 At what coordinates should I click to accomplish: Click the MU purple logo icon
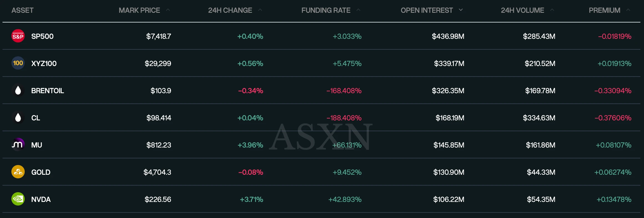pyautogui.click(x=18, y=145)
